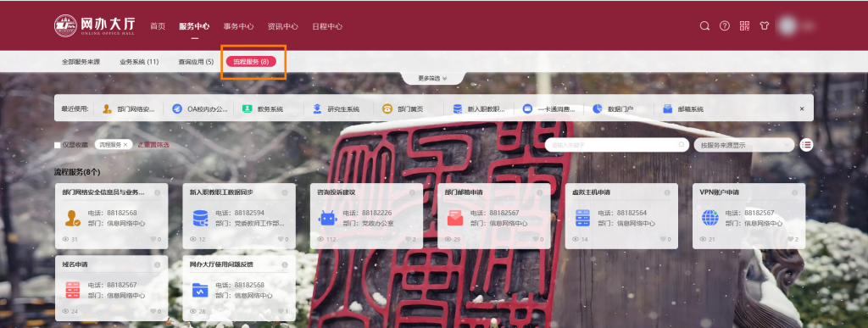This screenshot has width=868, height=328.
Task: Open the 按服务来源显示 dropdown
Action: click(744, 145)
